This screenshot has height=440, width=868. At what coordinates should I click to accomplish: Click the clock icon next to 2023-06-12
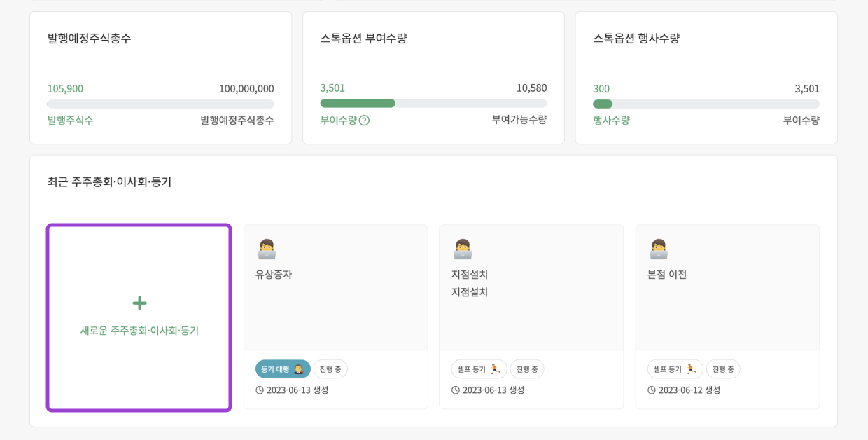point(651,390)
